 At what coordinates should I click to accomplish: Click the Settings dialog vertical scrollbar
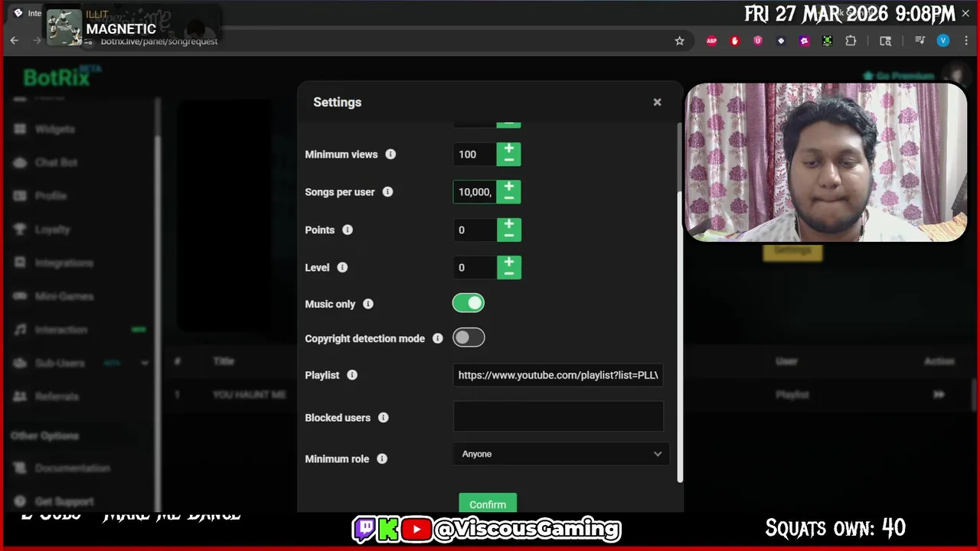679,337
